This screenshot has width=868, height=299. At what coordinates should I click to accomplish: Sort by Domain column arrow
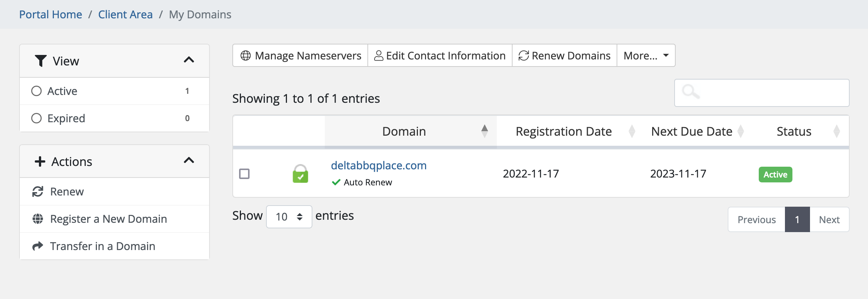[485, 131]
